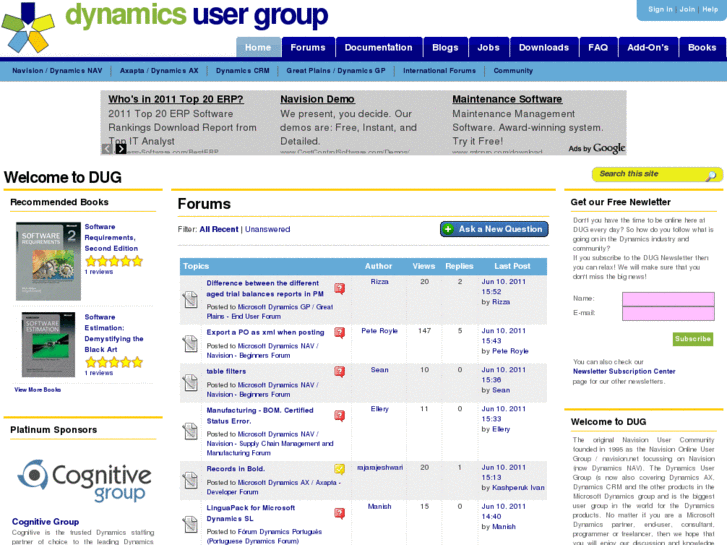
Task: Open Software Requirements book cover thumbnail
Action: 48,261
